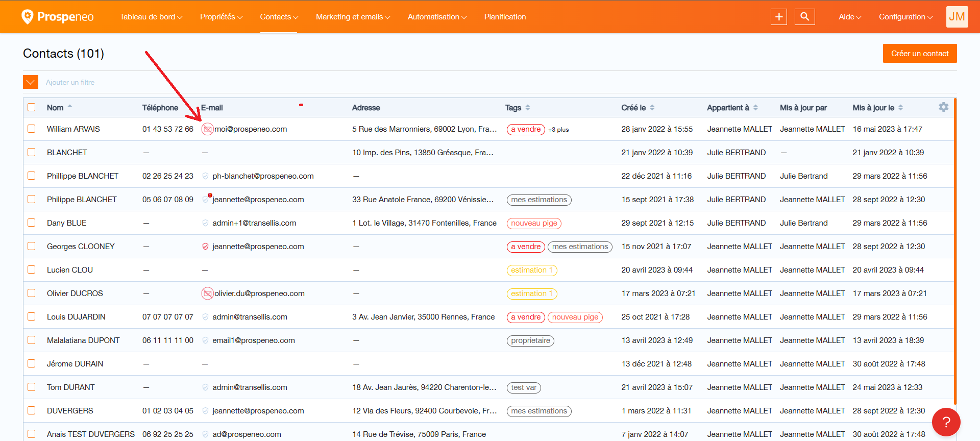Click the email status icon for Louis DUJARDIN
This screenshot has width=980, height=441.
coord(205,317)
